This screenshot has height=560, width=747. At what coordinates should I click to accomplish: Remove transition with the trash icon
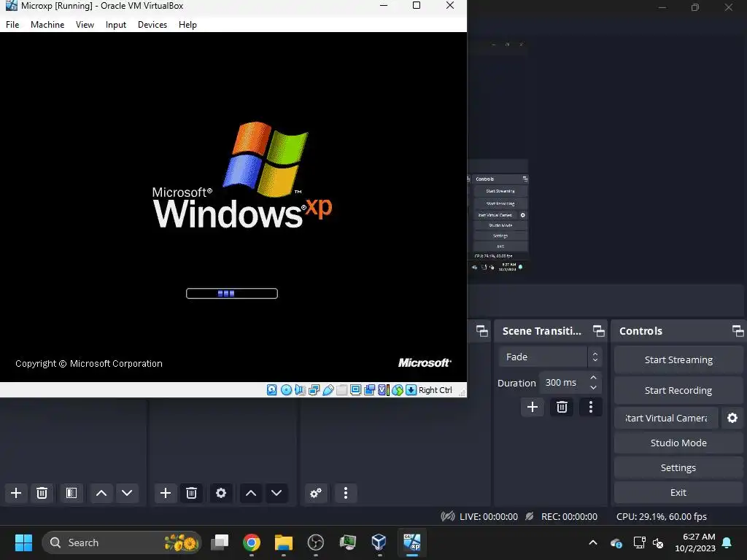(x=562, y=407)
